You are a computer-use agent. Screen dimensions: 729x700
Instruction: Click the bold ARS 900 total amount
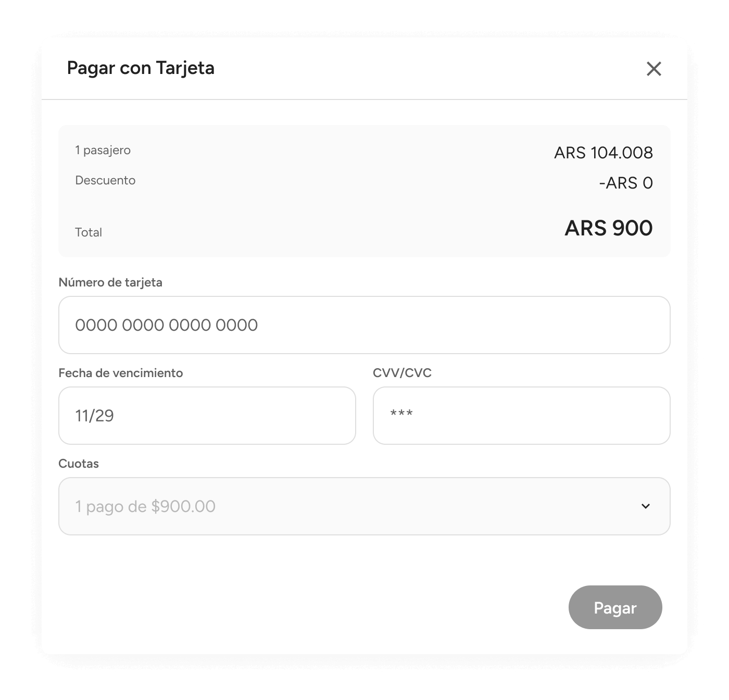(609, 228)
